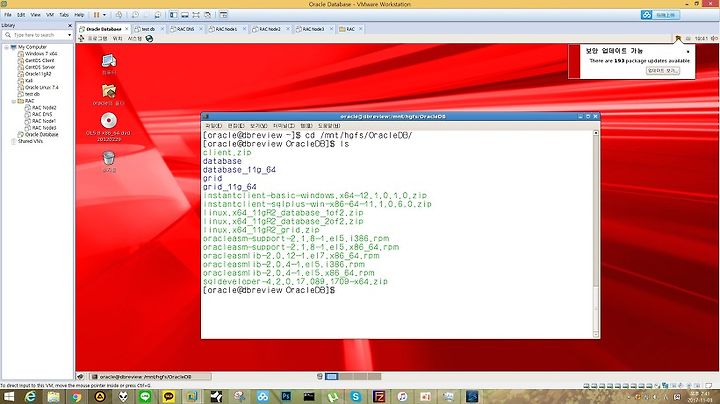Toggle the library sidebar view icon
720x404 pixels.
174,15
